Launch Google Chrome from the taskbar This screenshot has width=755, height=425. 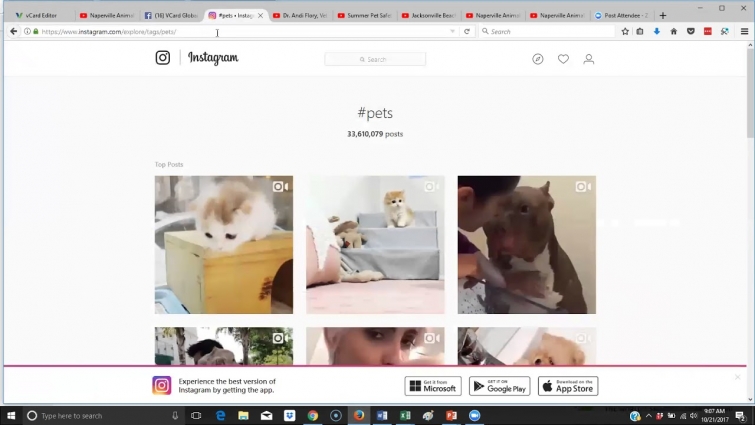(313, 415)
